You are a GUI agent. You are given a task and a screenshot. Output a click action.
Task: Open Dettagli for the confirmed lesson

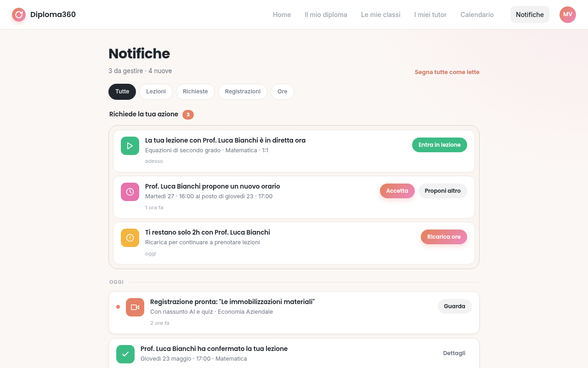click(x=454, y=353)
